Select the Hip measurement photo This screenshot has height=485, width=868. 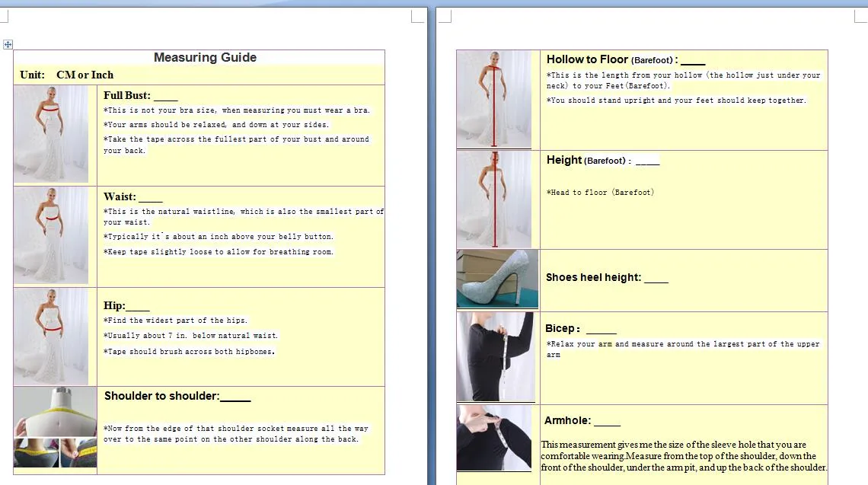click(x=51, y=336)
